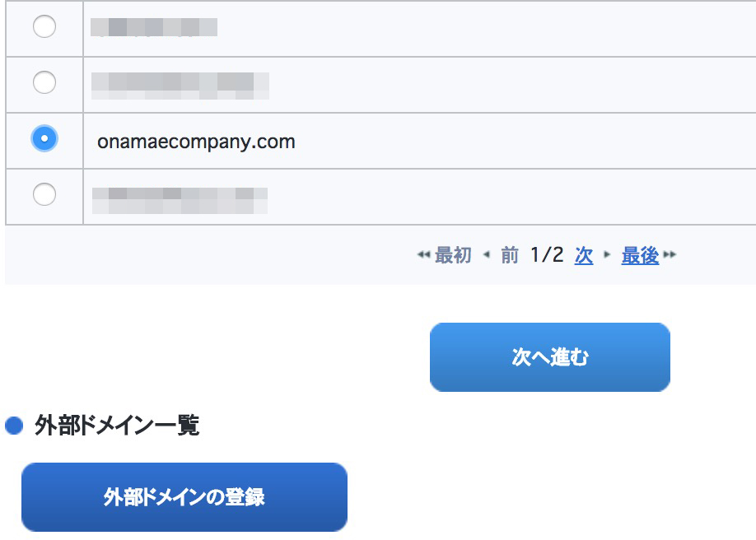This screenshot has height=540, width=756.
Task: Select the radio button below onamaecompany.com
Action: click(44, 193)
